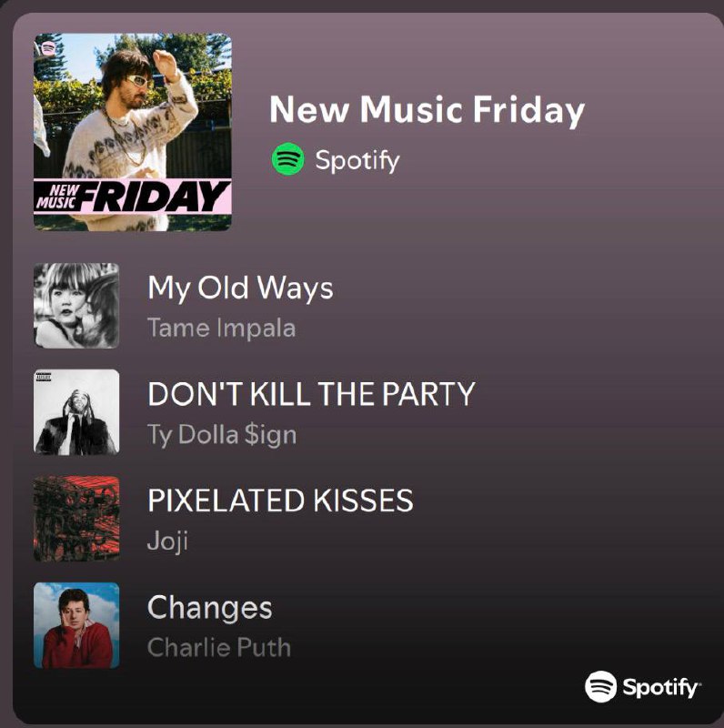
Task: Play the track My Old Ways
Action: click(240, 288)
